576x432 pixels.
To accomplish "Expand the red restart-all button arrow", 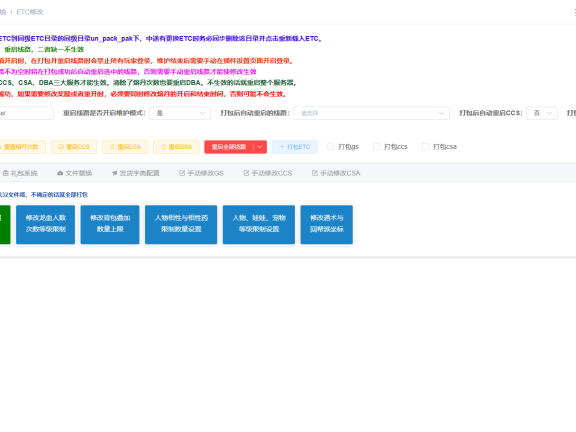I will (260, 147).
